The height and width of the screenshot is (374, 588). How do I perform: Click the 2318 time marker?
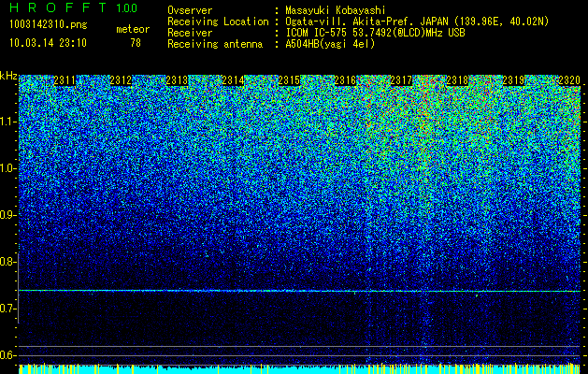click(457, 80)
